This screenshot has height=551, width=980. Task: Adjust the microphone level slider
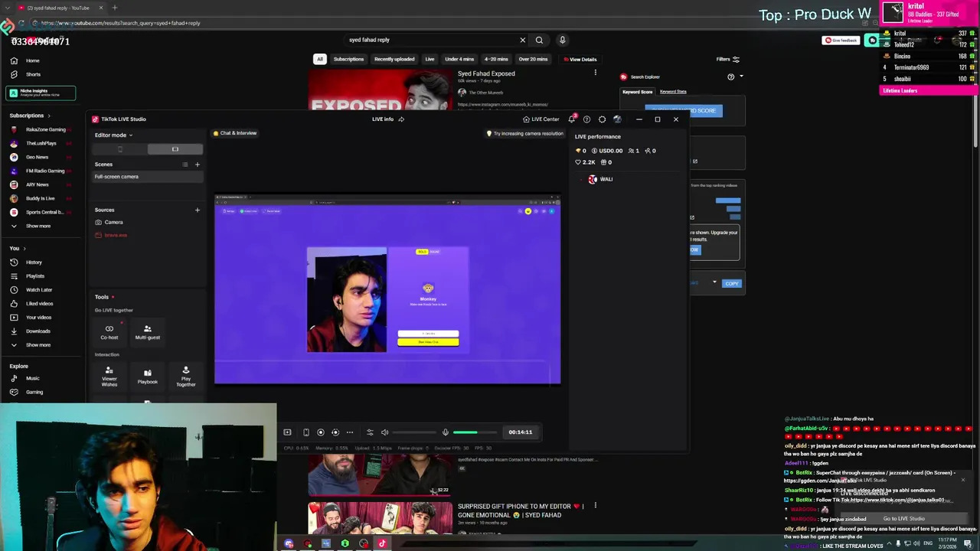[x=475, y=432]
